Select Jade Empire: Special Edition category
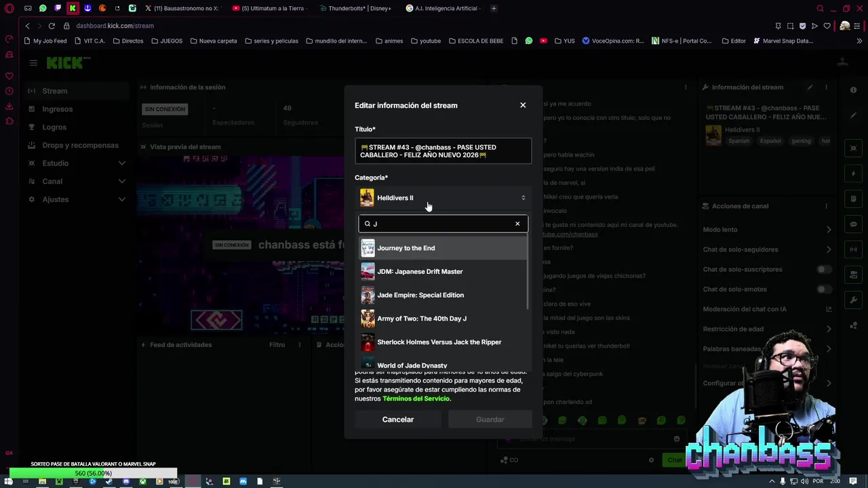Viewport: 868px width, 488px height. tap(443, 295)
